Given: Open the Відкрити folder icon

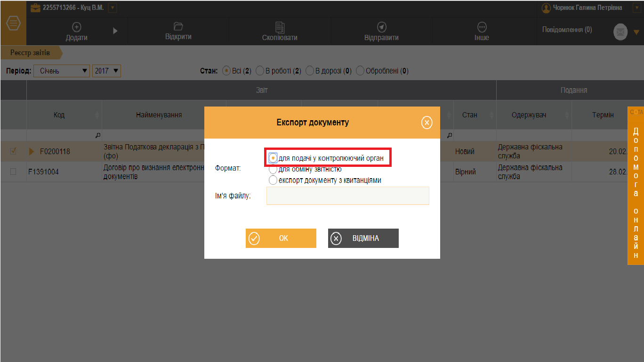Looking at the screenshot, I should (x=178, y=27).
